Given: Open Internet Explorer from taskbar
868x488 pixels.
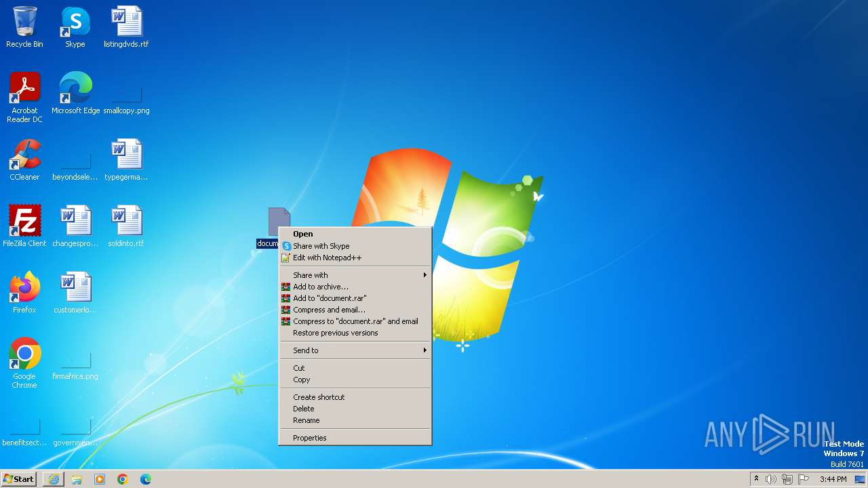Looking at the screenshot, I should tap(54, 479).
